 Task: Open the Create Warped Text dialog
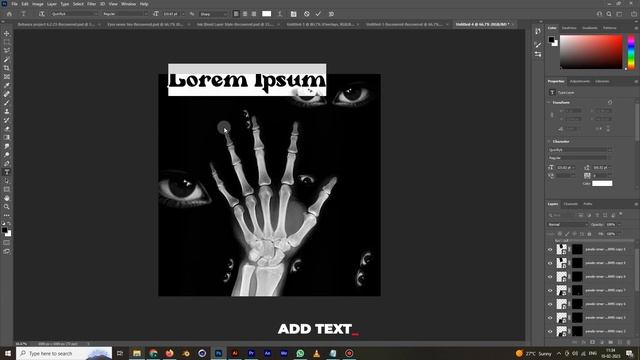click(280, 14)
